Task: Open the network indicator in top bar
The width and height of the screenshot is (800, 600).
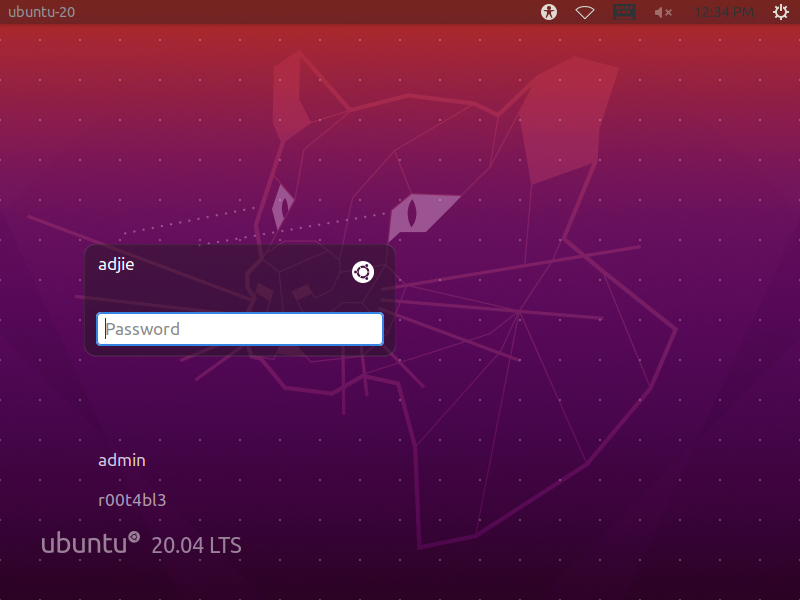Action: click(x=585, y=12)
